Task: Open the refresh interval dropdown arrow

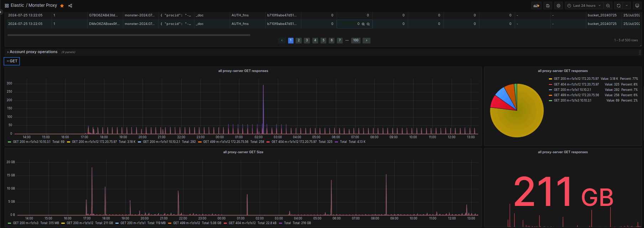Action: point(627,6)
